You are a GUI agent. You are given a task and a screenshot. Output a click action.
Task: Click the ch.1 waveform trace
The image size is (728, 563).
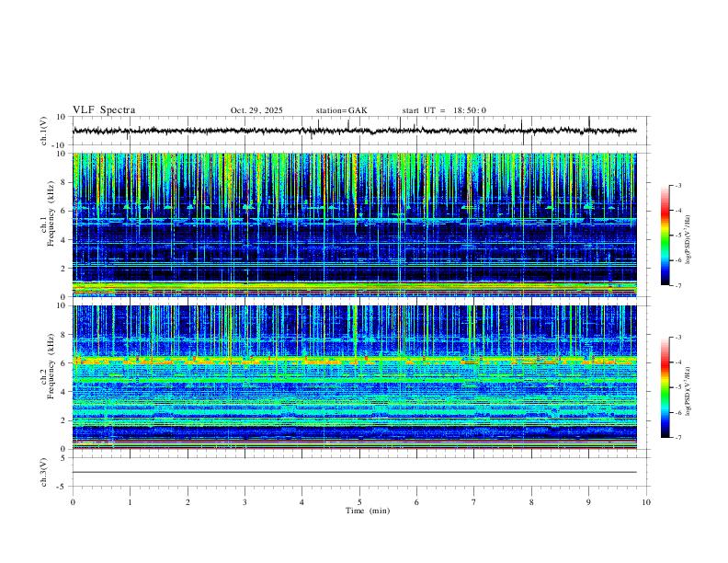tap(355, 131)
